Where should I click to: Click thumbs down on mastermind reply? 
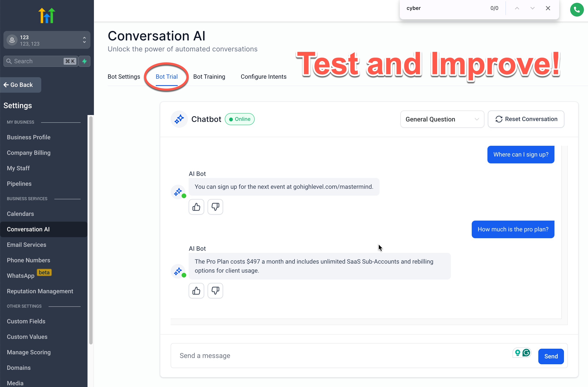pos(215,207)
